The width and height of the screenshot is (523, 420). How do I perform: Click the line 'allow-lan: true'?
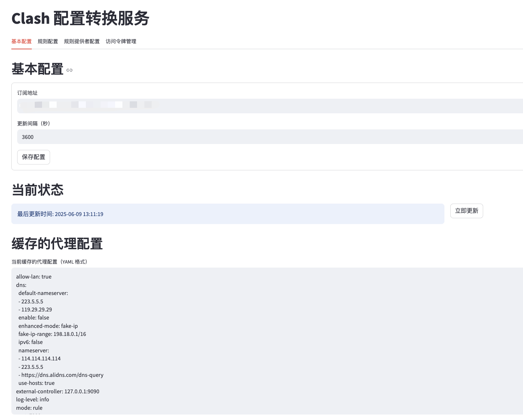(x=34, y=277)
